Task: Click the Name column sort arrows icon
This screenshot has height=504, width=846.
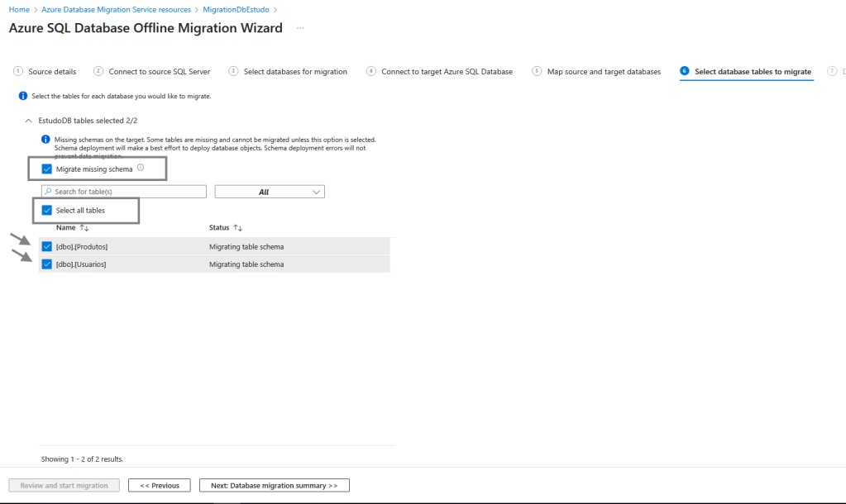Action: (x=84, y=227)
